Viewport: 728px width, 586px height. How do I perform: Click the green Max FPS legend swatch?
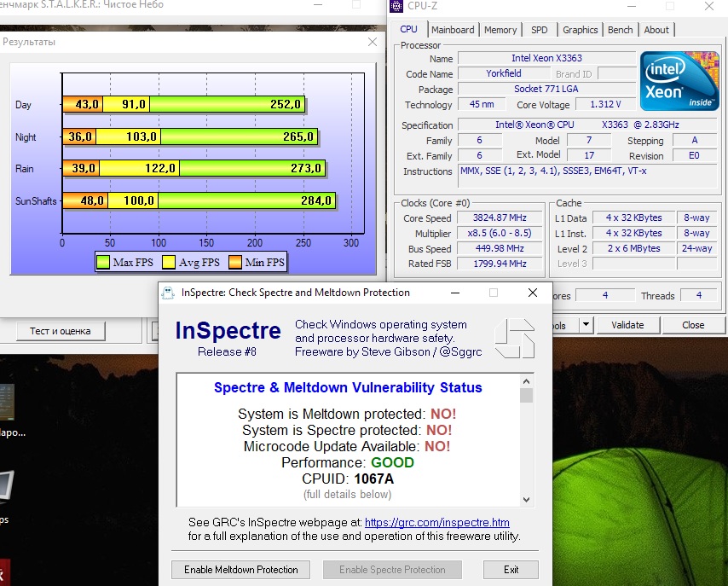pyautogui.click(x=103, y=262)
